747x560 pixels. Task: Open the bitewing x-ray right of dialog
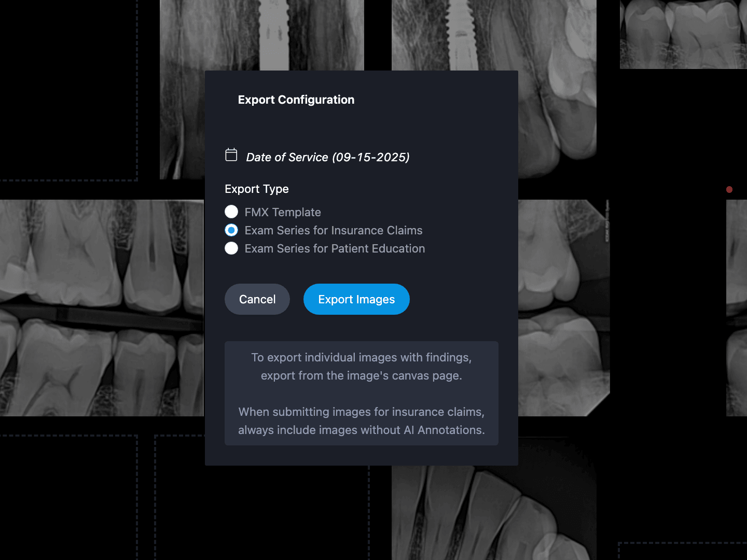pos(564,308)
